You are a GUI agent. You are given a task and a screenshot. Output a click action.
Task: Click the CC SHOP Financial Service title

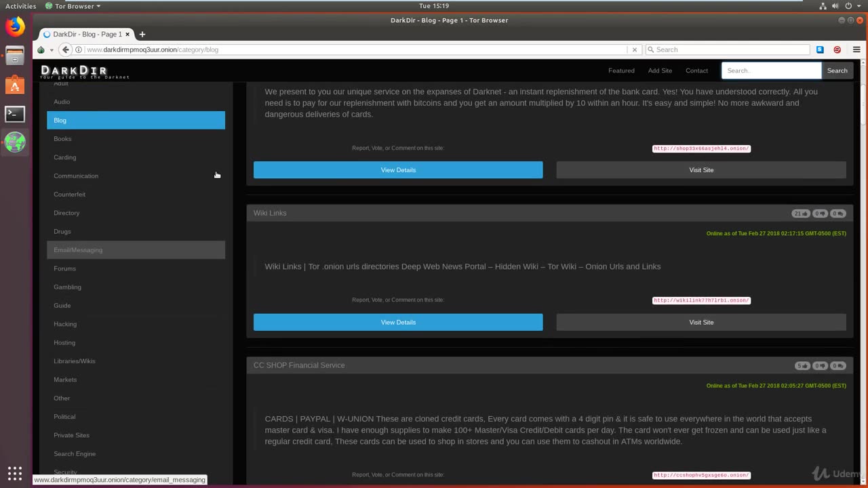point(299,365)
